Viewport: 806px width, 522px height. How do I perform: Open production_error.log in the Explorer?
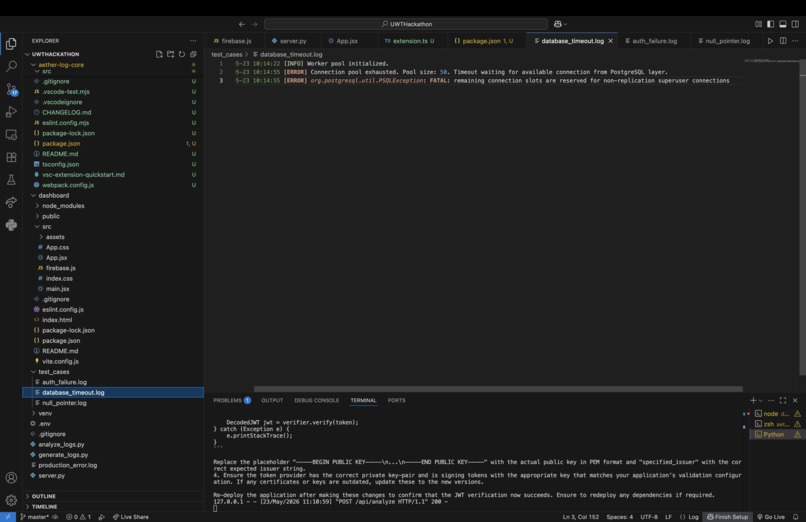(x=67, y=465)
